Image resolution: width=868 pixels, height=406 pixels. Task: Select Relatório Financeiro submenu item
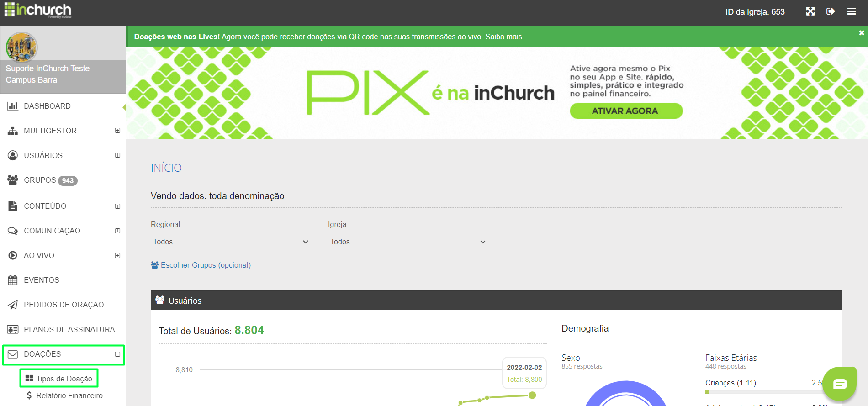pyautogui.click(x=64, y=395)
